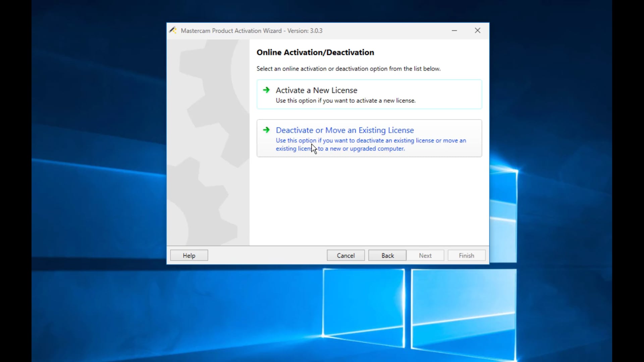
Task: Close the Mastercam Activation Wizard window
Action: (478, 31)
